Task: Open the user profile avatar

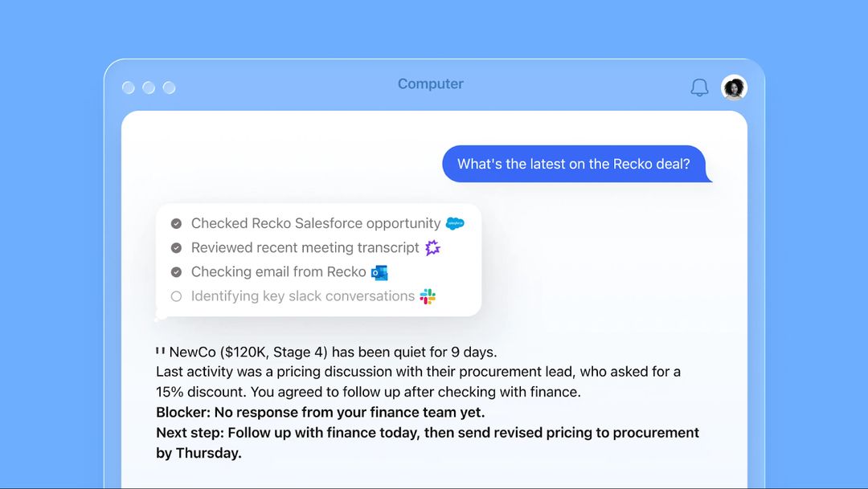Action: (734, 88)
